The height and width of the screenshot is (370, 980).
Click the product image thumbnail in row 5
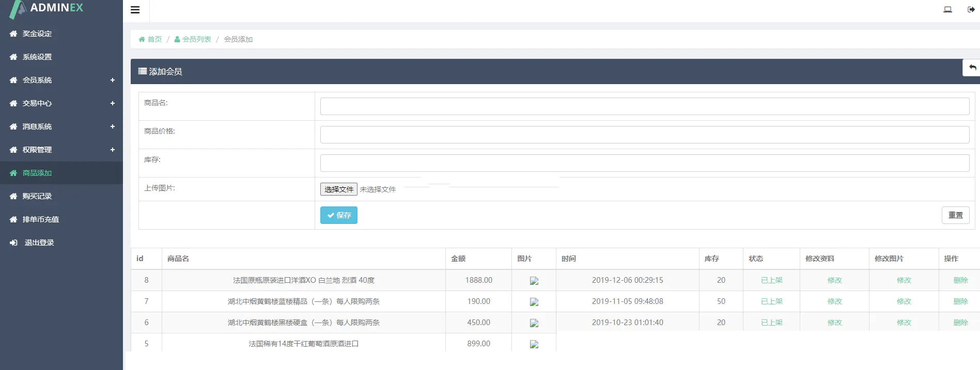pyautogui.click(x=534, y=344)
